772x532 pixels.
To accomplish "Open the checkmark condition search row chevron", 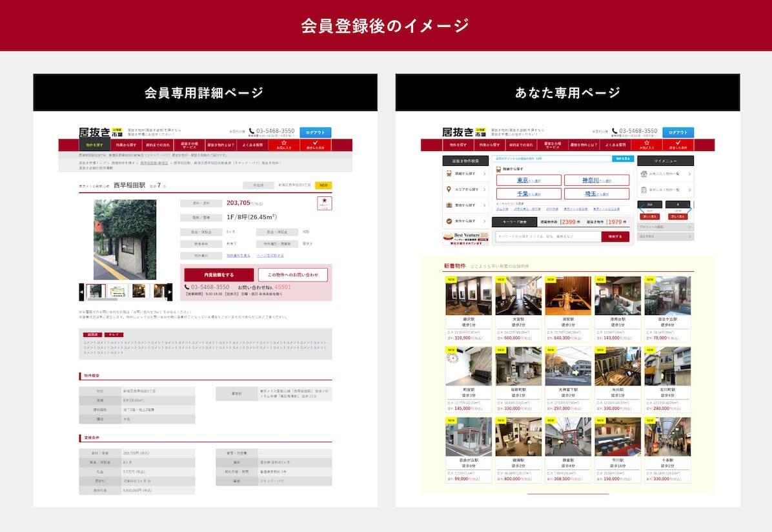I will point(484,221).
